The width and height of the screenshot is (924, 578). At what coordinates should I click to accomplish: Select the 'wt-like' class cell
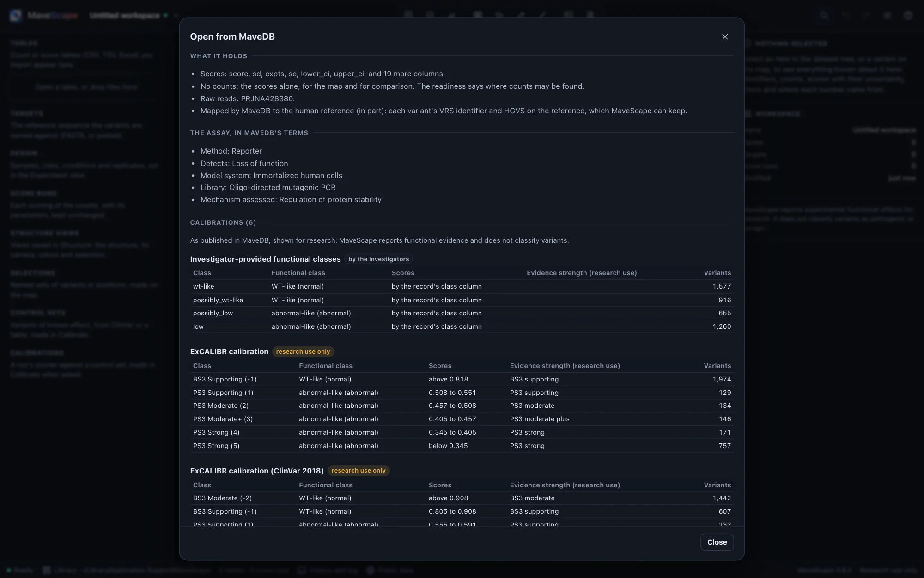point(203,286)
